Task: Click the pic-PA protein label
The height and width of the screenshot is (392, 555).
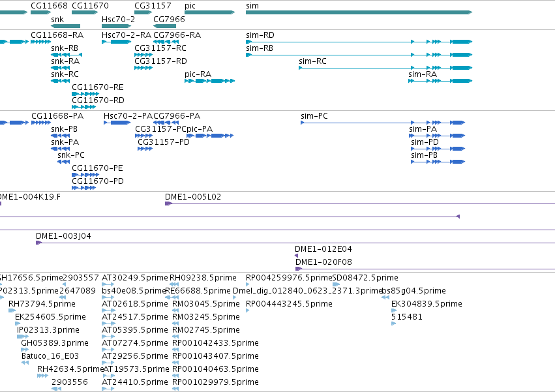Action: (200, 129)
